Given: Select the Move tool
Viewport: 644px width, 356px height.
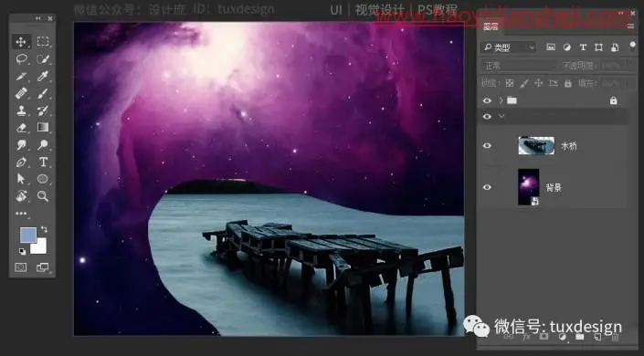Looking at the screenshot, I should coord(21,41).
